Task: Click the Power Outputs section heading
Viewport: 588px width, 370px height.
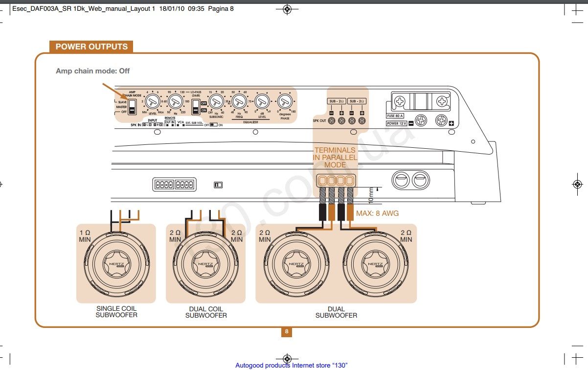Action: (91, 47)
